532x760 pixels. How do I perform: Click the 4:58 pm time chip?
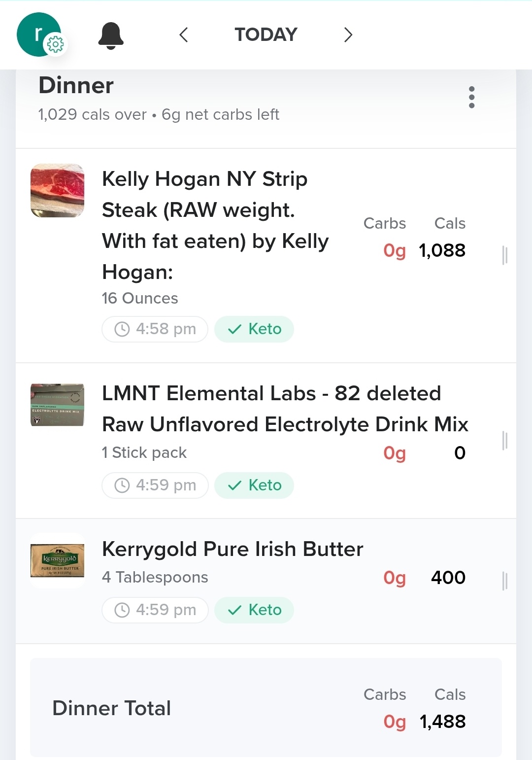click(x=155, y=329)
